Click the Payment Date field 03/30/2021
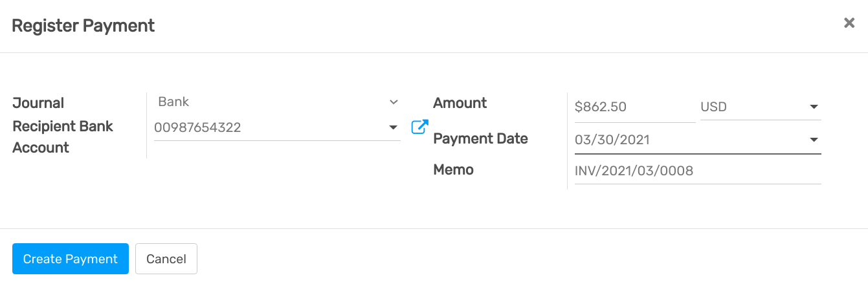The width and height of the screenshot is (868, 293). 686,140
